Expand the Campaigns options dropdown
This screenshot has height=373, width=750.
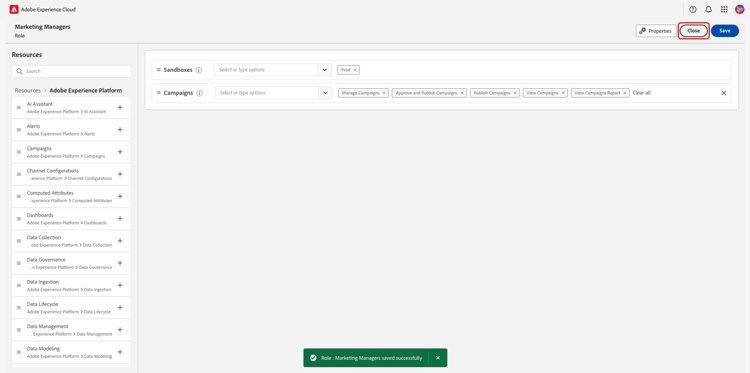325,93
